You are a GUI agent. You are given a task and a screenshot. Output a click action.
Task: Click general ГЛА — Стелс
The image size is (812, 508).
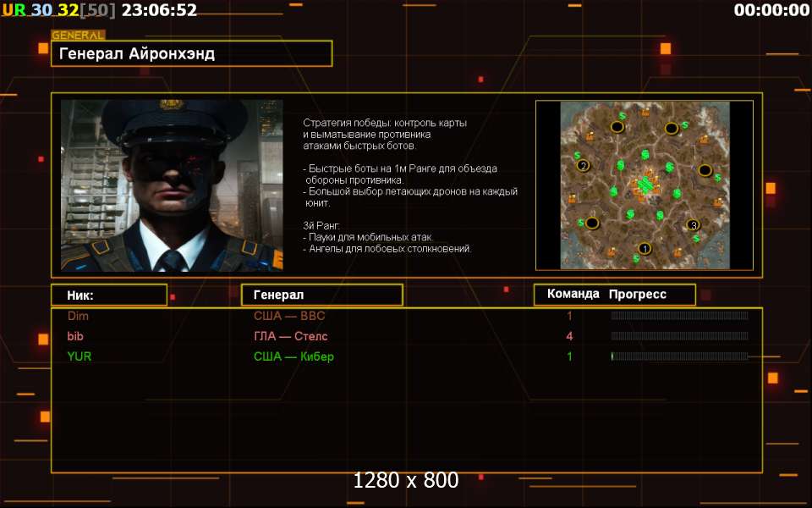point(290,336)
